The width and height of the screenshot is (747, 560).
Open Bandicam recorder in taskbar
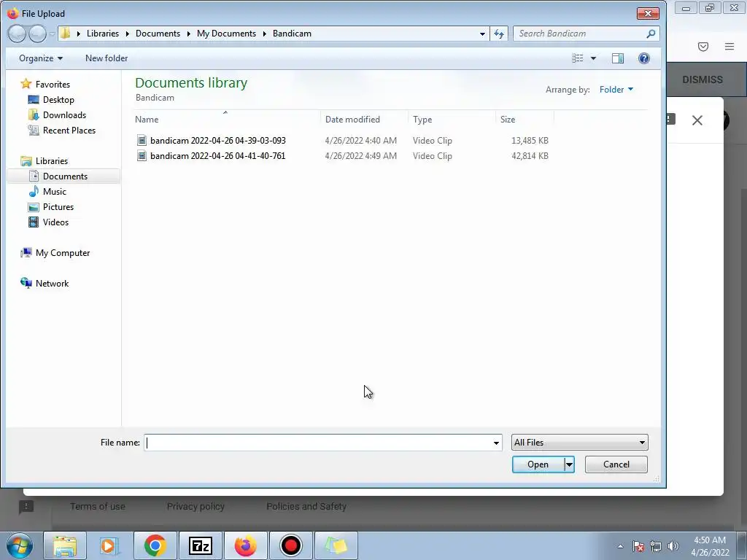point(290,545)
